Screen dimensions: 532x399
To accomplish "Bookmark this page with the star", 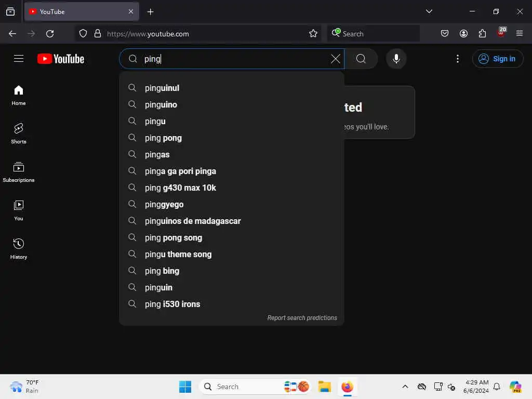I will [313, 34].
